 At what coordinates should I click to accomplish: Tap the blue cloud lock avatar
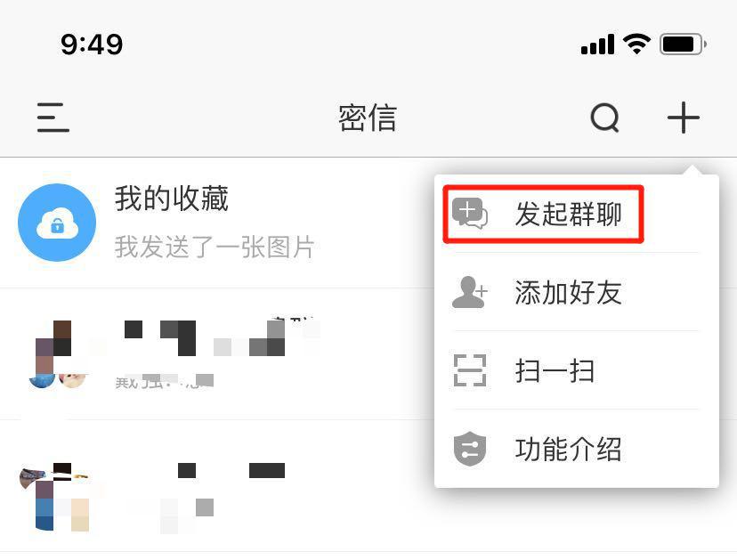(57, 223)
